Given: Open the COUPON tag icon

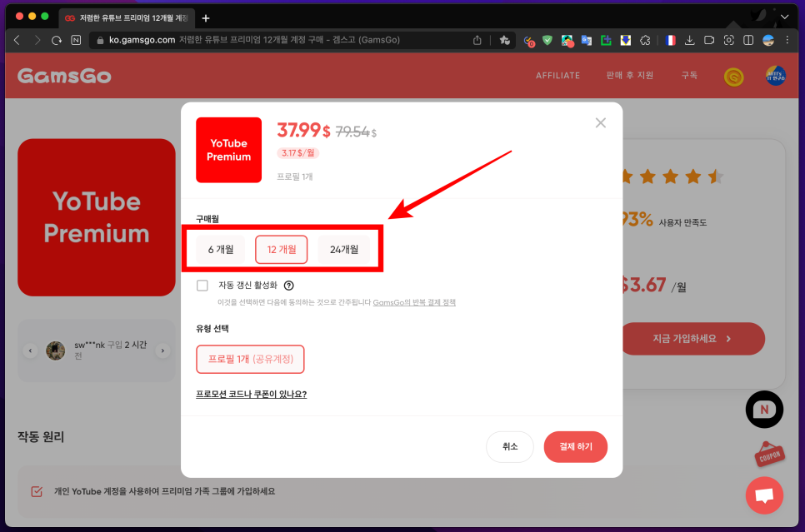Looking at the screenshot, I should (x=769, y=455).
